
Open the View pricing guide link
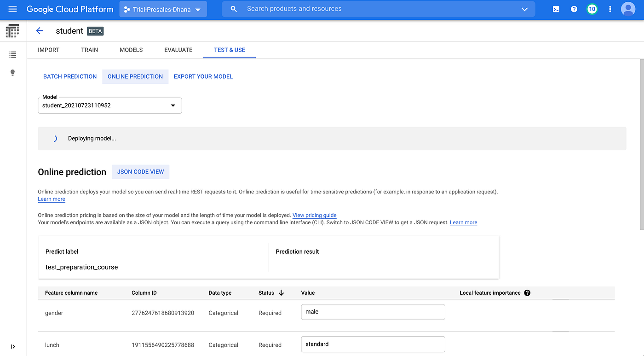coord(314,215)
